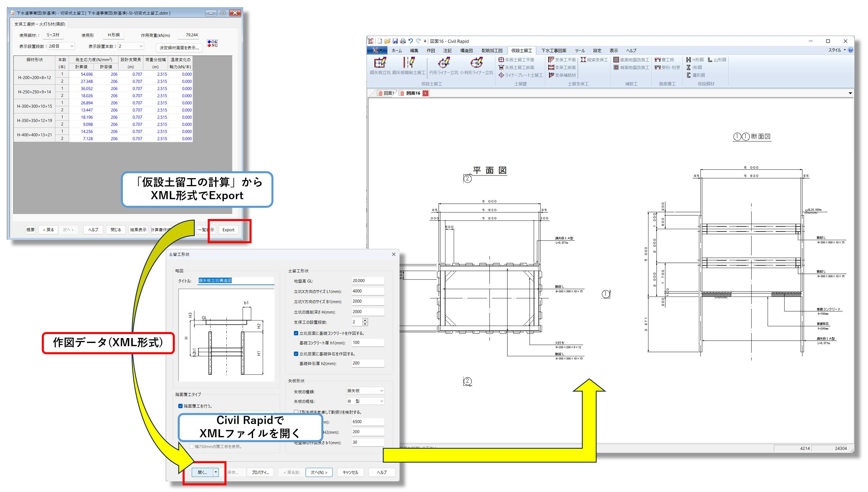This screenshot has width=868, height=492.
Task: Click the プロパティ... button in the dialog
Action: point(260,472)
